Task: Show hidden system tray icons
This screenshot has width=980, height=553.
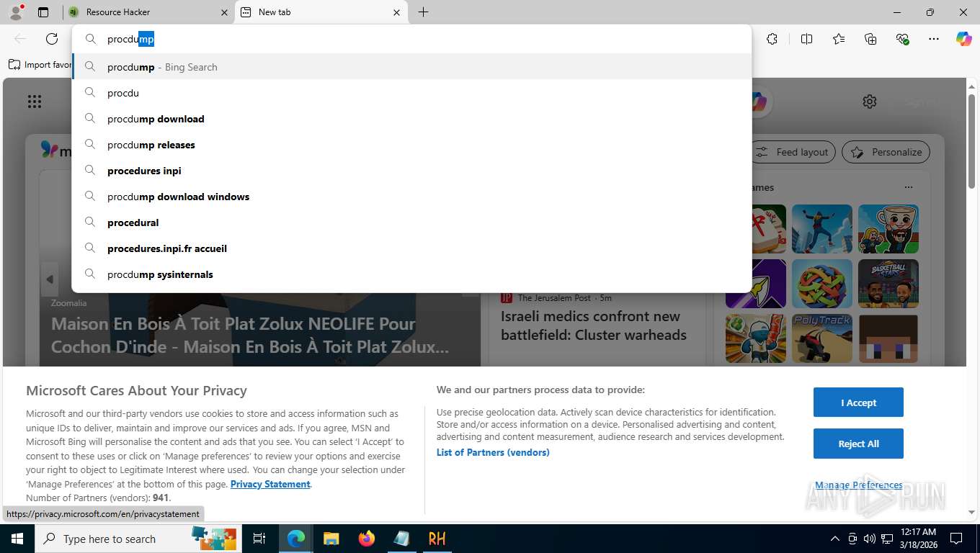Action: [835, 539]
